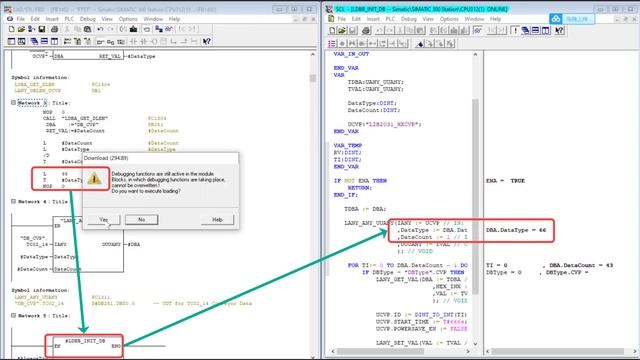Open File menu in LAD/STL/FBD window
The height and width of the screenshot is (360, 640).
(20, 19)
